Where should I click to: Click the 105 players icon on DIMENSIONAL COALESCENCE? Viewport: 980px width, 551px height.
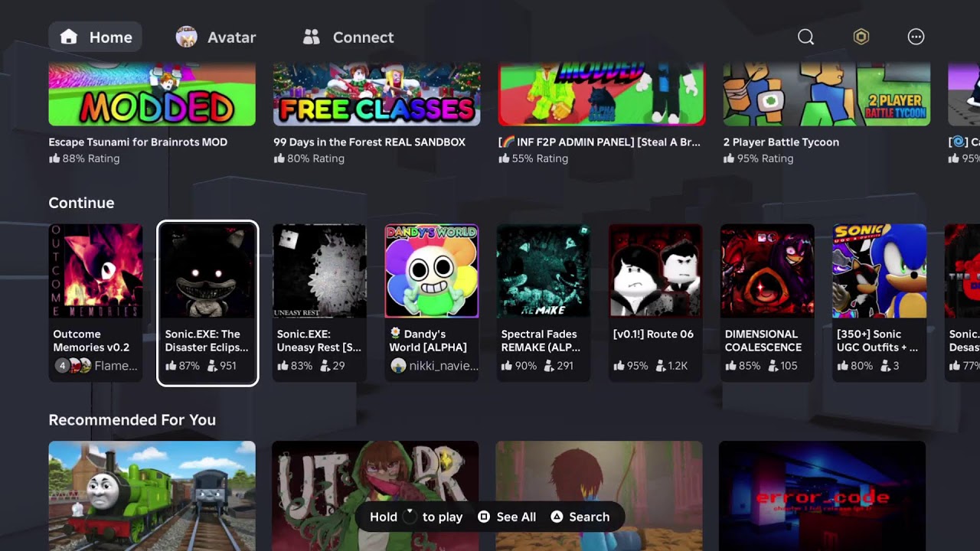772,366
